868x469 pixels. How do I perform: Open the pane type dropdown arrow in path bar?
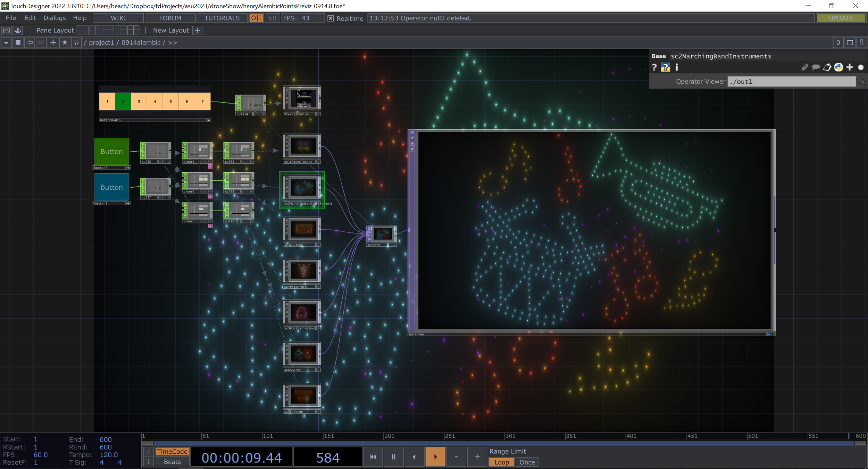click(x=6, y=43)
